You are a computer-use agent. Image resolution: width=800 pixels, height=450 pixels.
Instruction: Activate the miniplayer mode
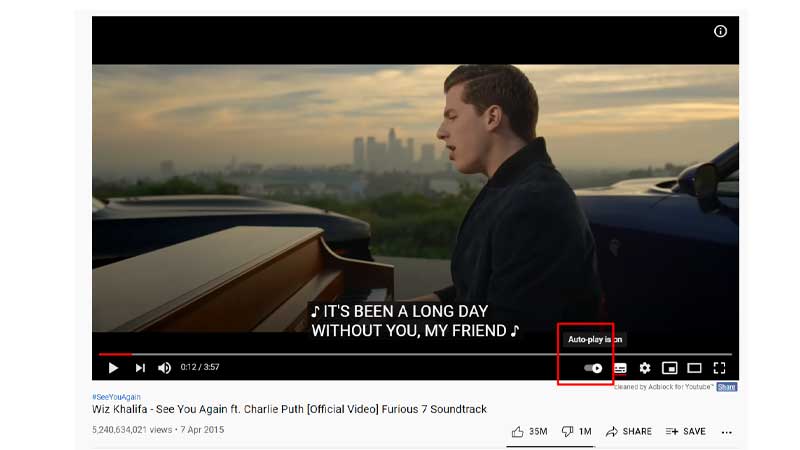(x=669, y=368)
